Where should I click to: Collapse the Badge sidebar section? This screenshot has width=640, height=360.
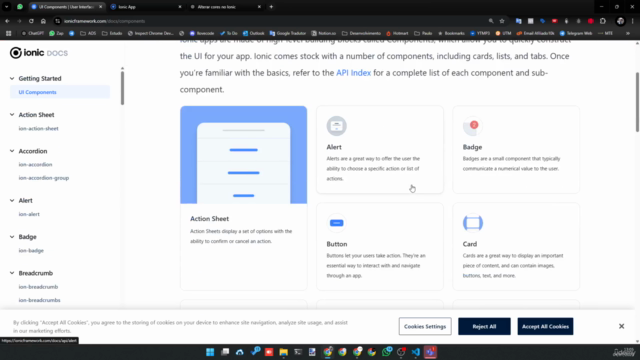[12, 237]
